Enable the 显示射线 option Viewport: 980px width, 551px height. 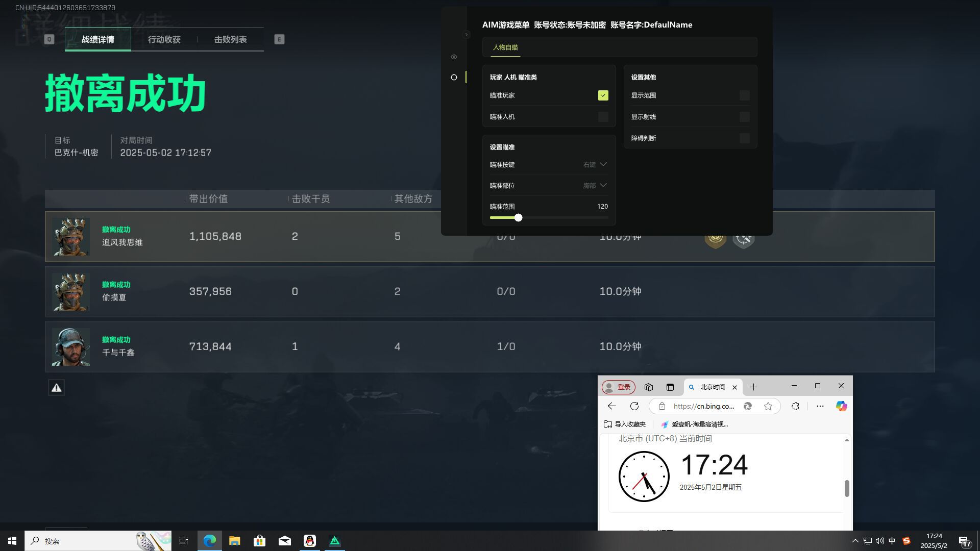[744, 116]
